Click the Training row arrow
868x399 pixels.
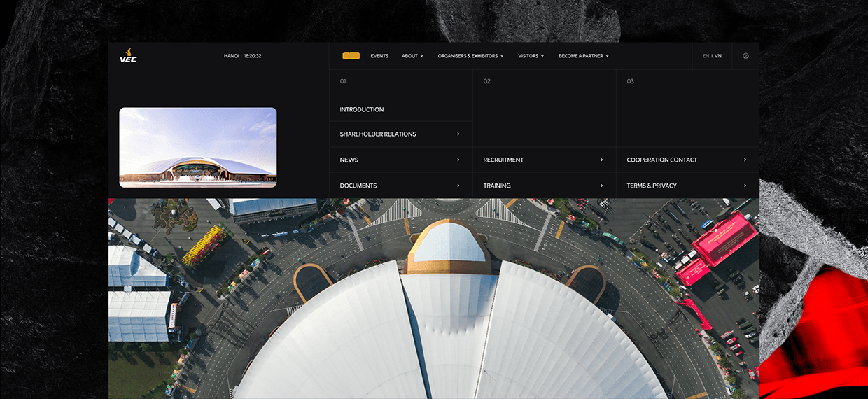point(602,185)
